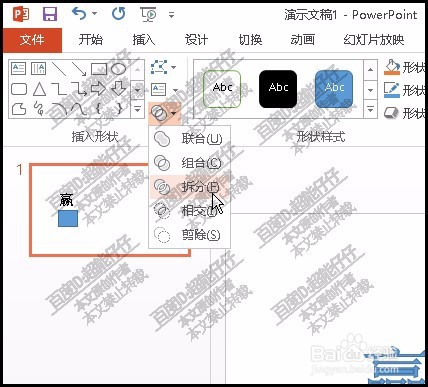Click the Shape Outline pen icon
The height and width of the screenshot is (387, 428).
(x=392, y=90)
